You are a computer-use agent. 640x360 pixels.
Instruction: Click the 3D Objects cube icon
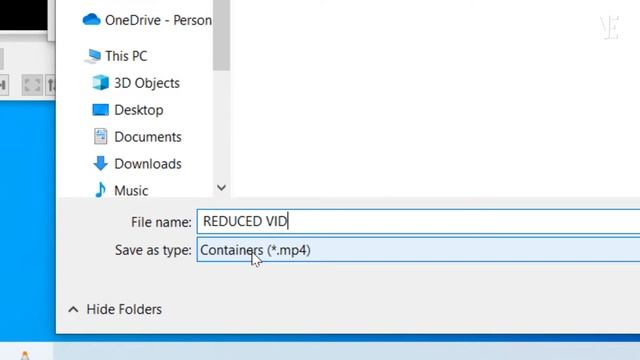click(100, 83)
